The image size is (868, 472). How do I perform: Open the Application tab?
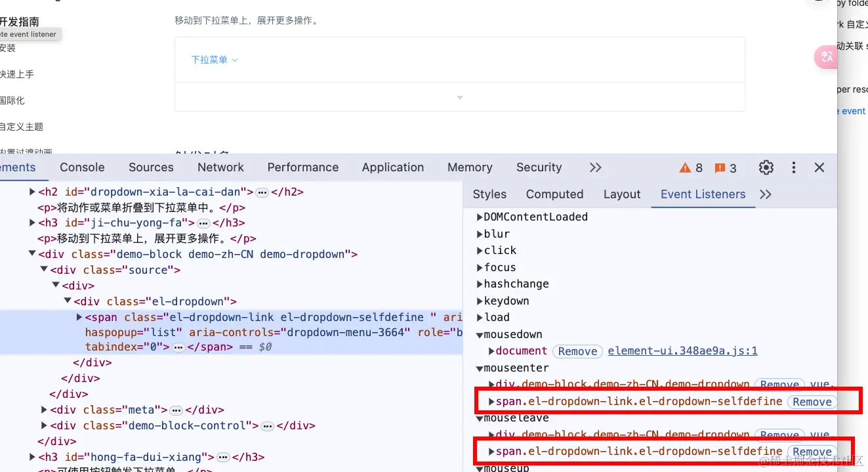click(x=393, y=167)
